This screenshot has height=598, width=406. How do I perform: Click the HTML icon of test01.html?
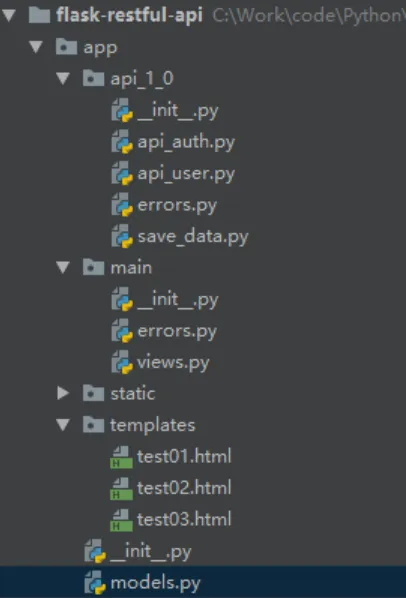[121, 457]
